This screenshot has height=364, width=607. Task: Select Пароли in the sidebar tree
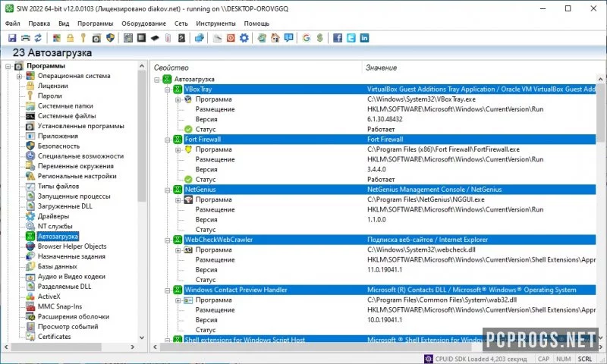click(49, 96)
